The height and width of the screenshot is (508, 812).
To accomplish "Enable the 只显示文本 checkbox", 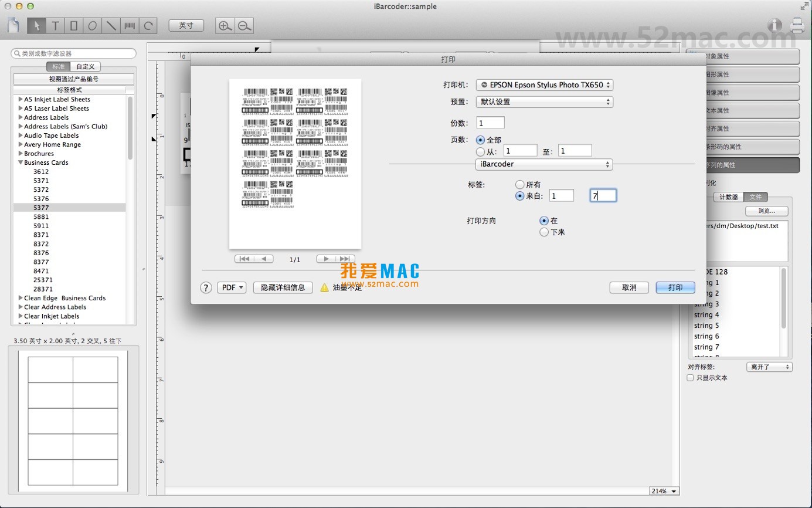I will pos(691,378).
